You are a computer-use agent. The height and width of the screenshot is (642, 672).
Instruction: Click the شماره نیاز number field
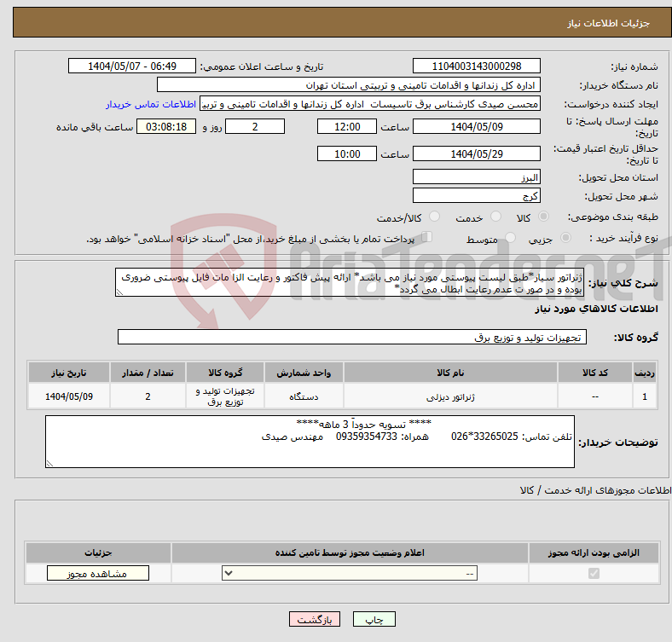pos(476,67)
